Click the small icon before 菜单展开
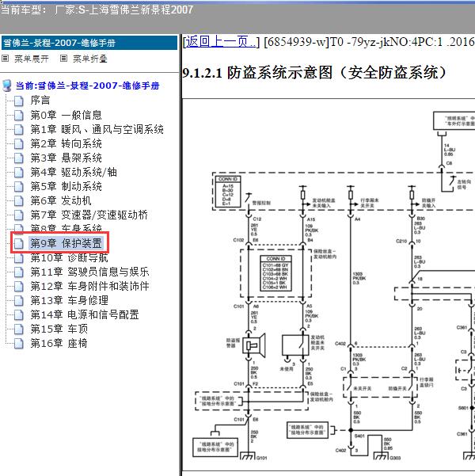 pos(6,59)
